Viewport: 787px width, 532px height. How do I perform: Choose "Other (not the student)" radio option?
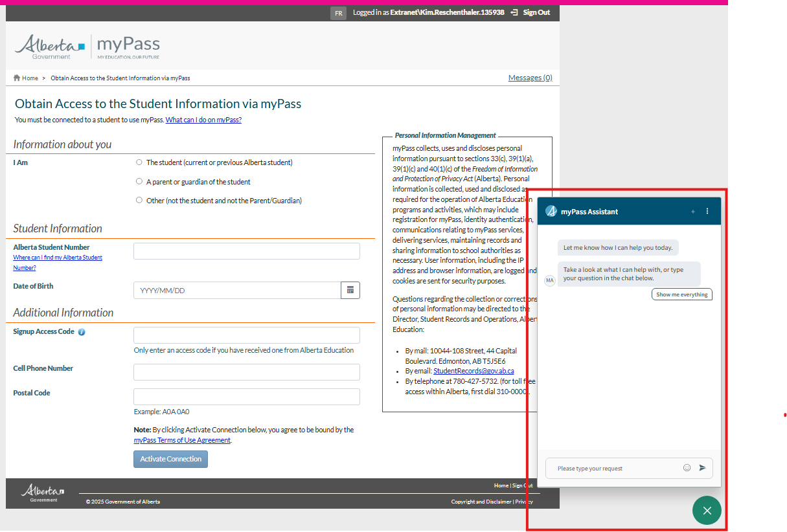point(139,201)
